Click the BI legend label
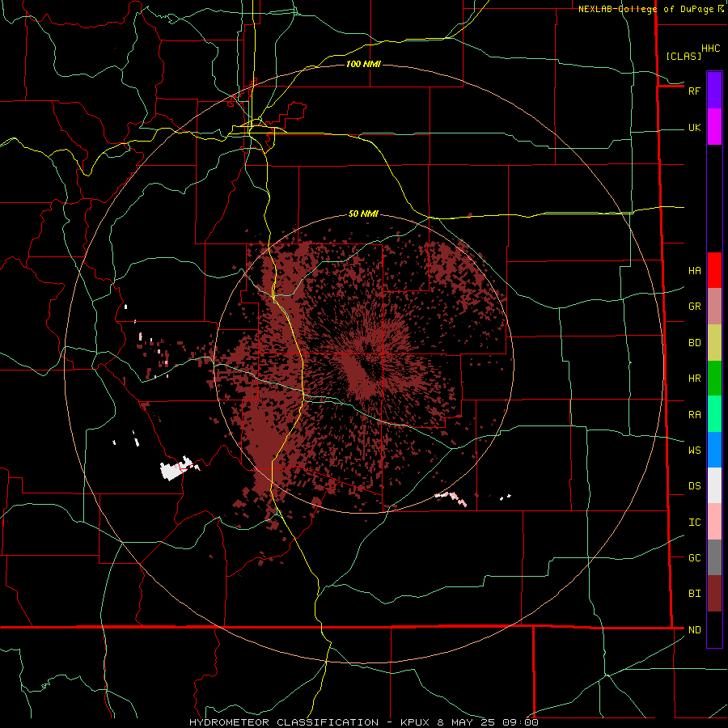728x728 pixels. click(694, 594)
